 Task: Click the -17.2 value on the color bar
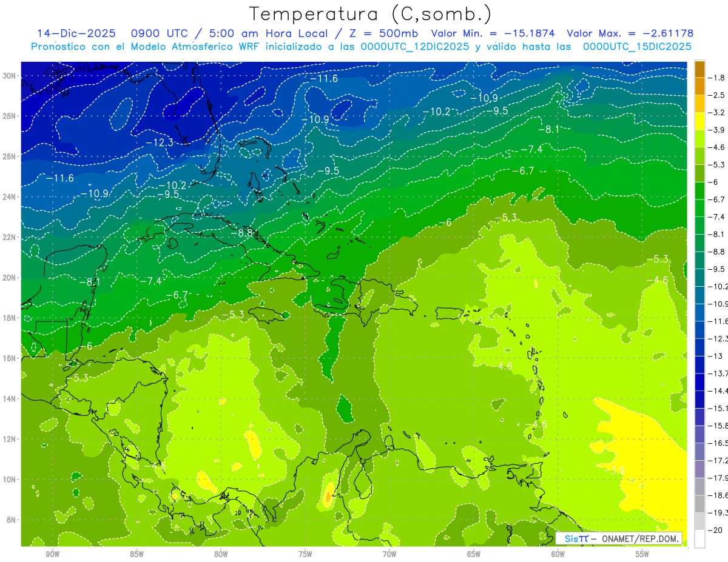click(x=719, y=461)
